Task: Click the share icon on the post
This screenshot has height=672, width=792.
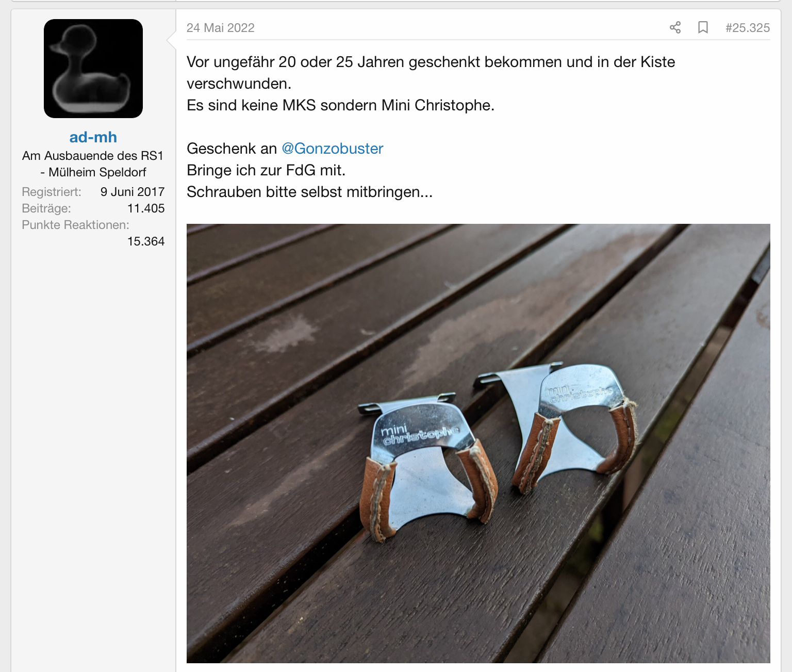Action: [x=675, y=28]
